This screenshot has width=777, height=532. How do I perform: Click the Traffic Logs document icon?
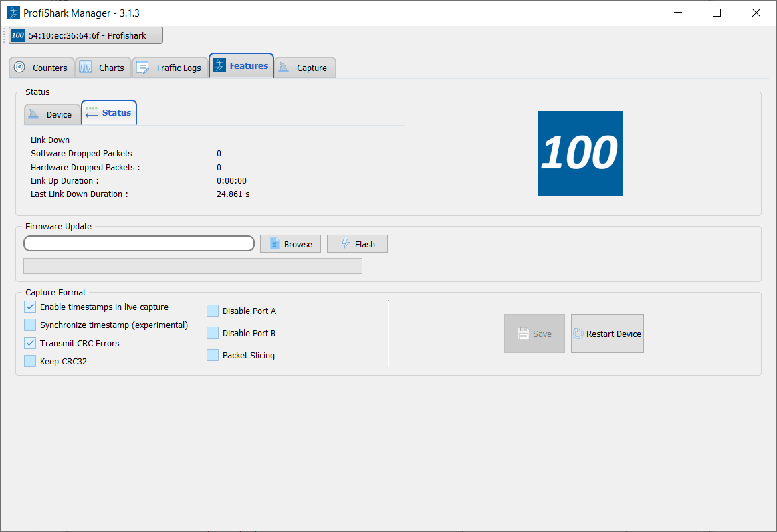coord(142,68)
